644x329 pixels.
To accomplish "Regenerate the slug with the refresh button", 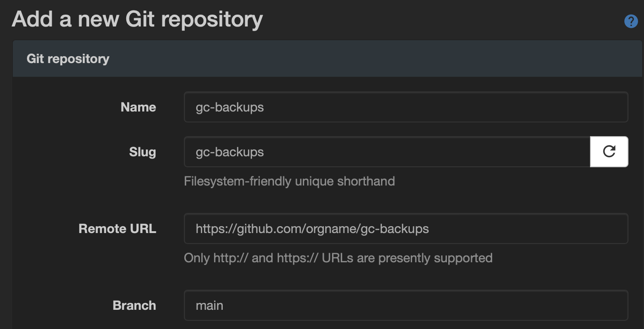I will click(x=609, y=152).
